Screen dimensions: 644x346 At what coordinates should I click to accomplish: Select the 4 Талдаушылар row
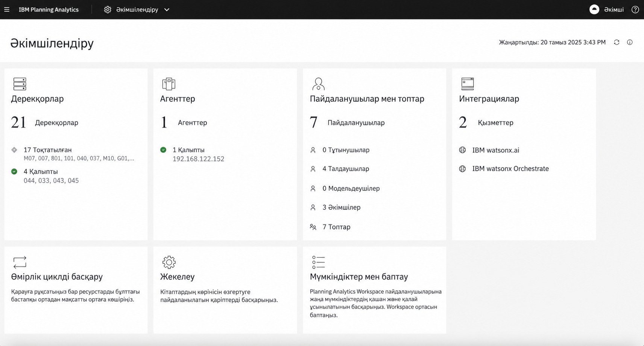346,169
